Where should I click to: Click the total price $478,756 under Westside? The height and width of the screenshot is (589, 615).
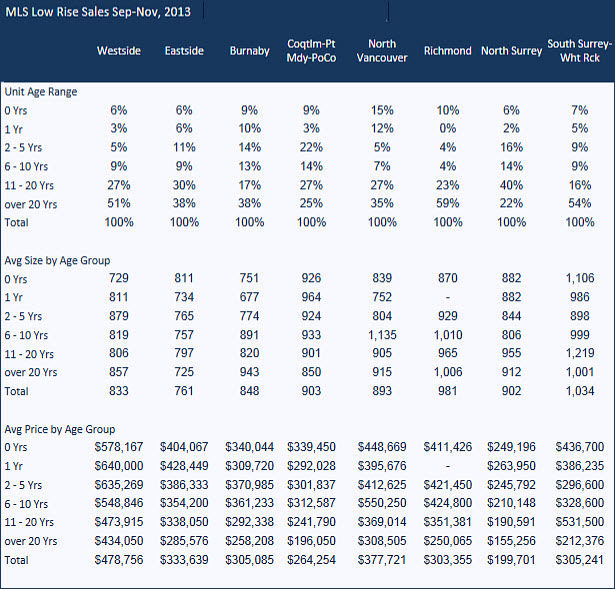tap(119, 560)
